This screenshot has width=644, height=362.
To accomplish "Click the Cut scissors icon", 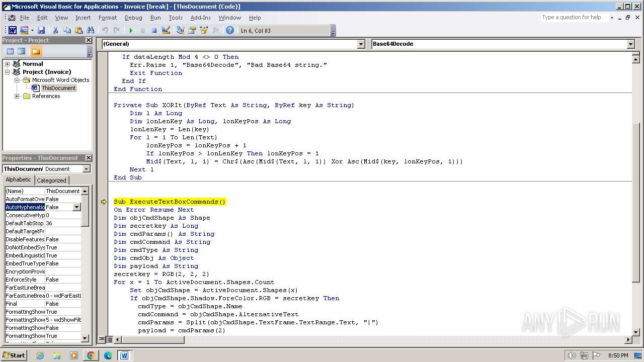I will pos(55,31).
